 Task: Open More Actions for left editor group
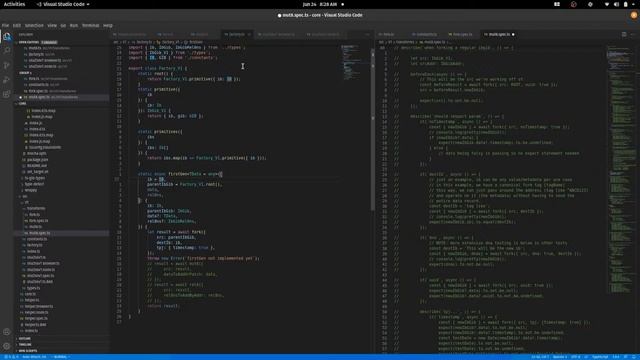point(367,34)
